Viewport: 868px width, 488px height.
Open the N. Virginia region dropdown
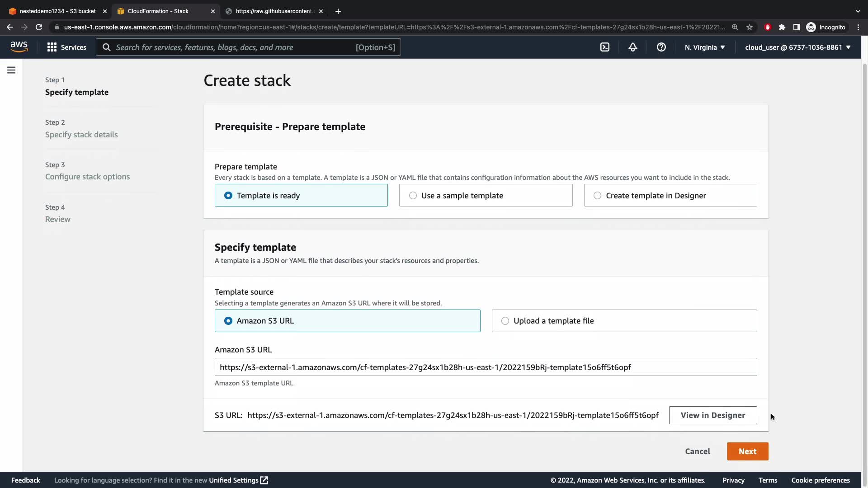704,47
